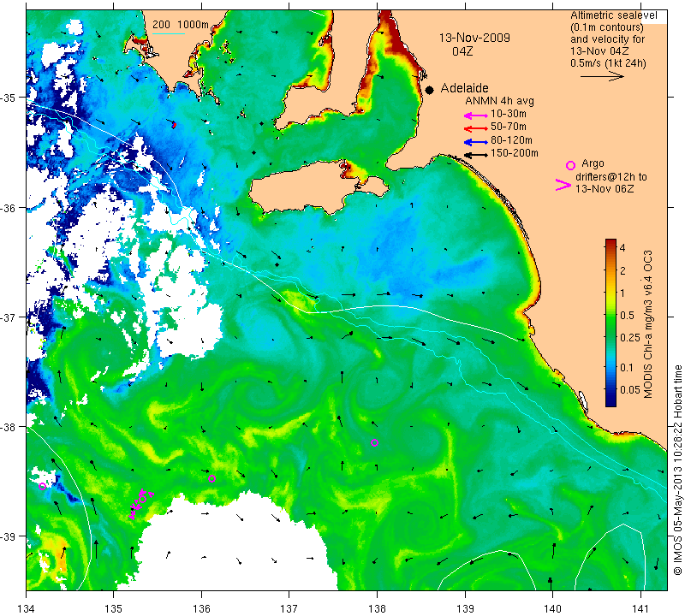Click the '0.5m/s (1kt 24h)' text
The height and width of the screenshot is (616, 685).
point(608,63)
